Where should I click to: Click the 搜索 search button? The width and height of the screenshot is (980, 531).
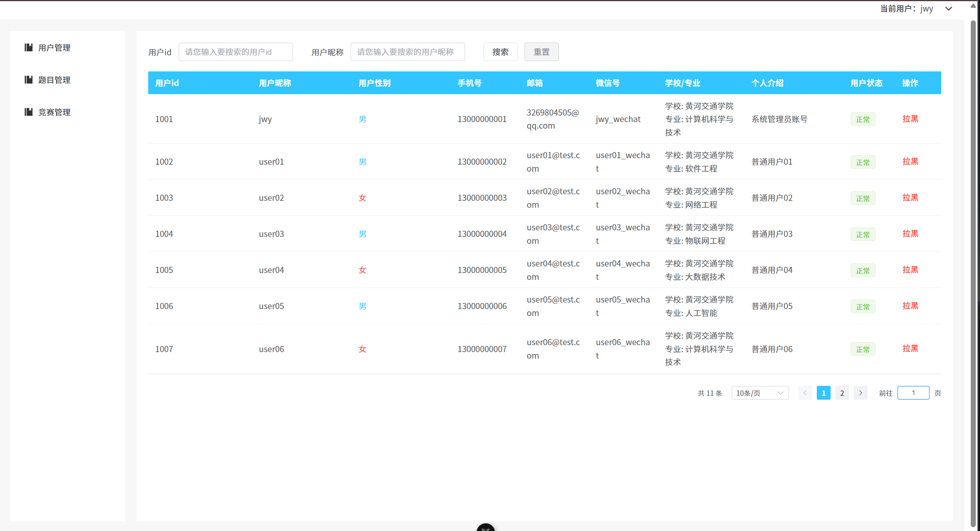click(x=500, y=51)
